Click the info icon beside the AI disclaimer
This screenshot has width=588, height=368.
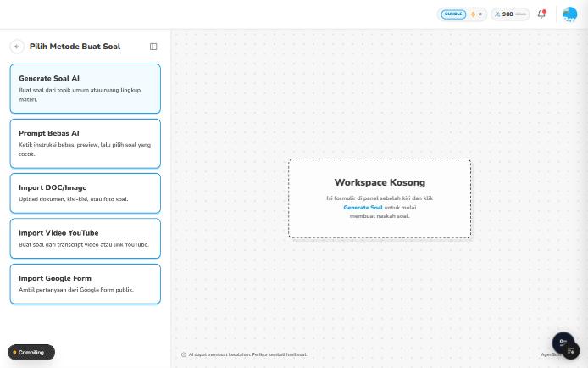(x=184, y=354)
